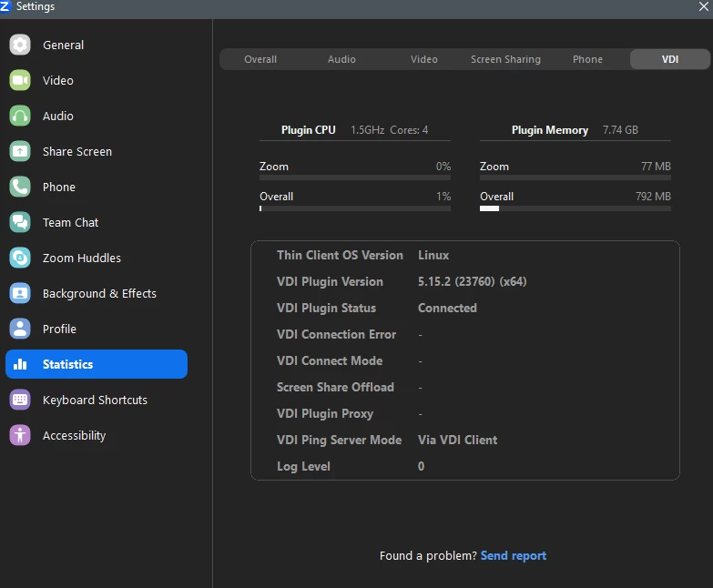
Task: Click the Plugin Memory Overall usage bar
Action: point(575,208)
